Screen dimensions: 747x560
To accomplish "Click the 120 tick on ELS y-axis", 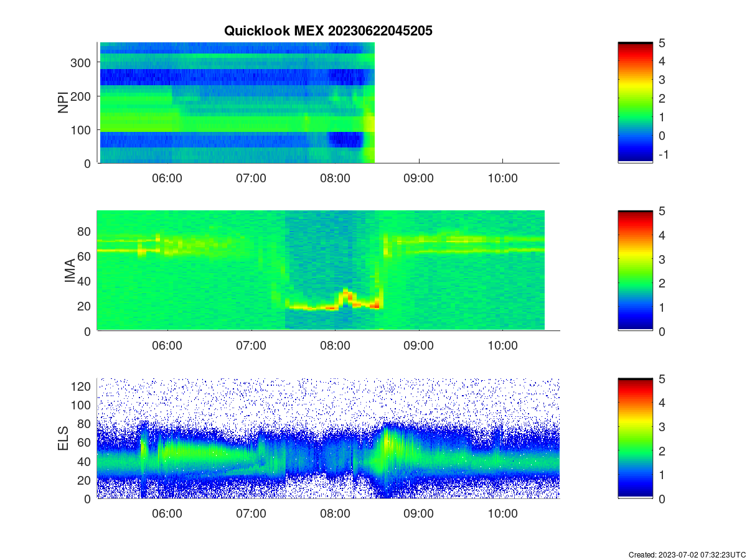I will 82,386.
